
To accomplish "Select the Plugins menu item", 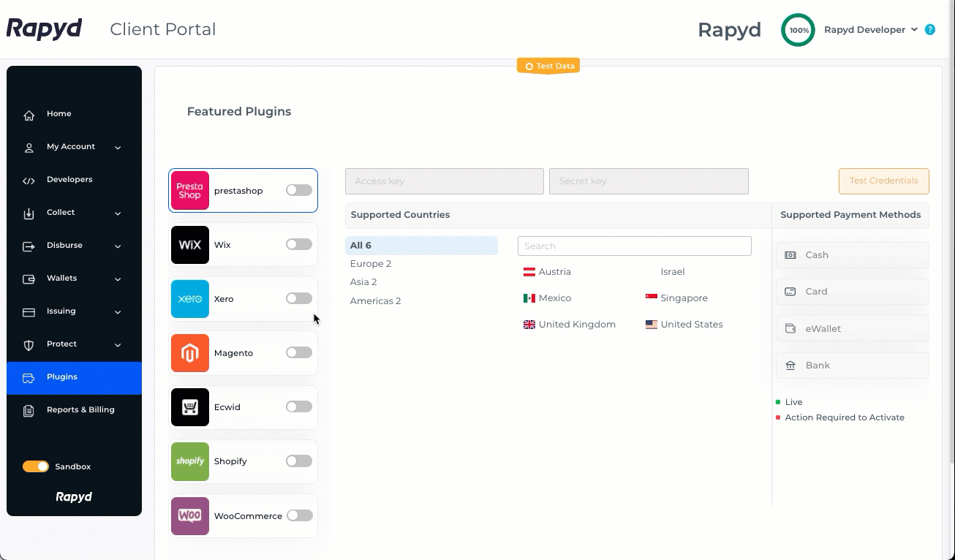I will click(74, 378).
